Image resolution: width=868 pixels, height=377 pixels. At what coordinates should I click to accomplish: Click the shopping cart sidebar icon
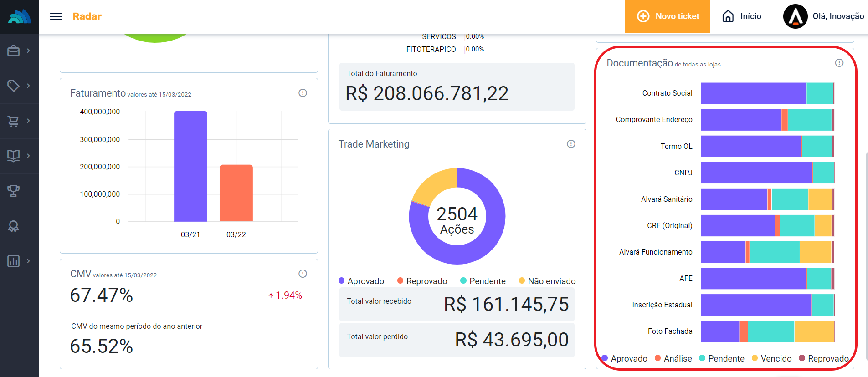click(x=14, y=121)
